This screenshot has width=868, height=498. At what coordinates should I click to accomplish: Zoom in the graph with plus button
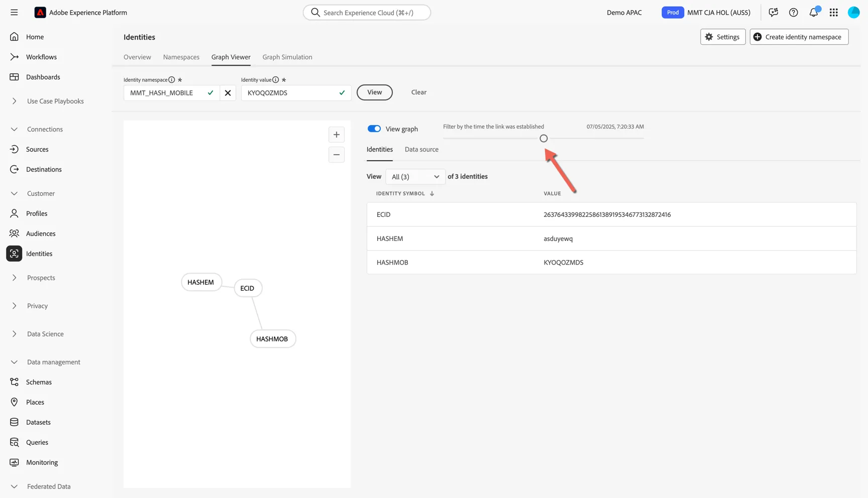[337, 135]
